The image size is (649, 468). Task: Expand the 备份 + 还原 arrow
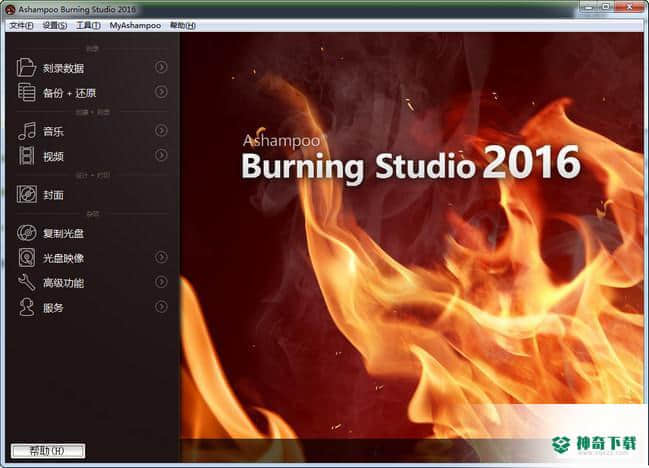pyautogui.click(x=161, y=91)
